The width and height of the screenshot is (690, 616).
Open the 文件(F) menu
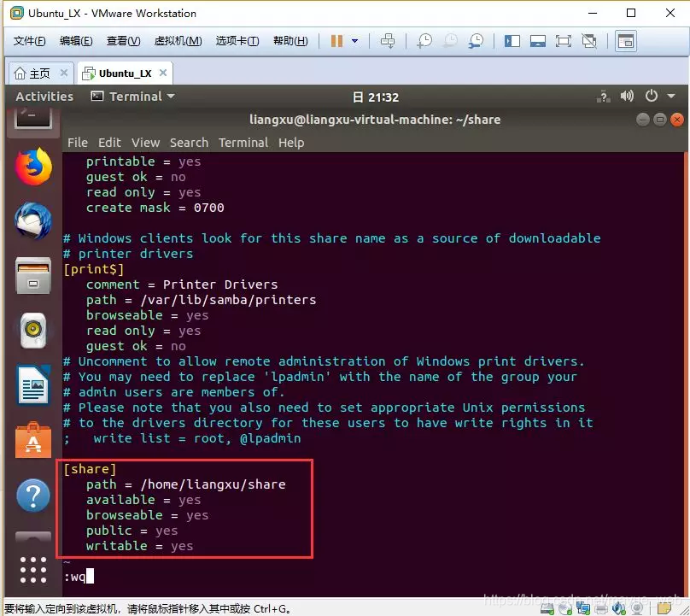point(30,41)
